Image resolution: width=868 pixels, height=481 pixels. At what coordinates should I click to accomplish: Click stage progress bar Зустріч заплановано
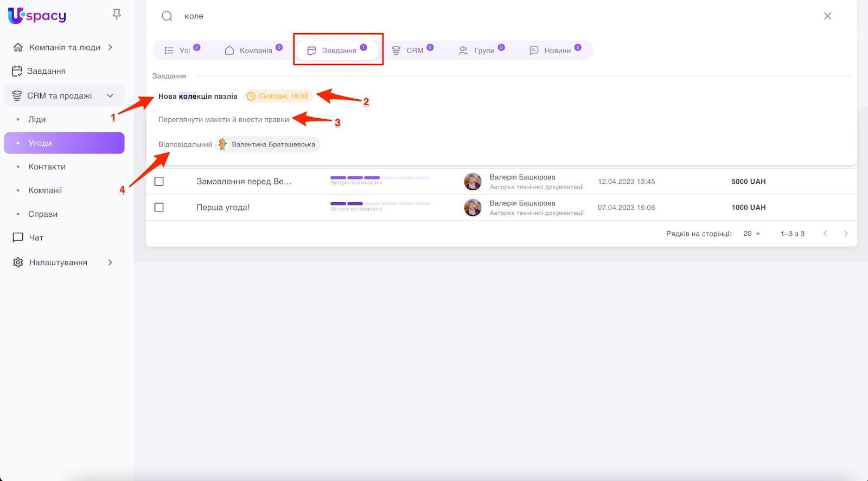pyautogui.click(x=380, y=178)
